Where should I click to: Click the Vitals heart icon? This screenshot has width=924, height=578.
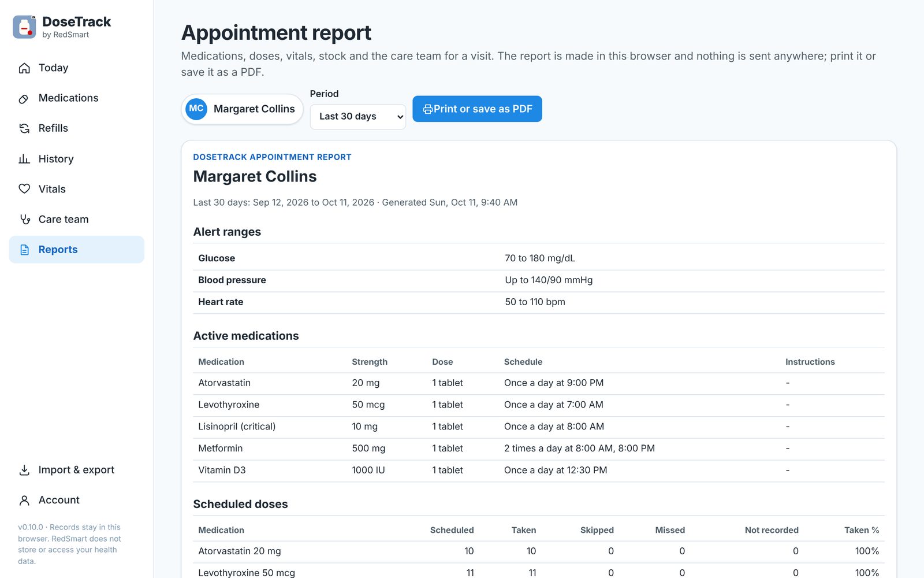24,189
